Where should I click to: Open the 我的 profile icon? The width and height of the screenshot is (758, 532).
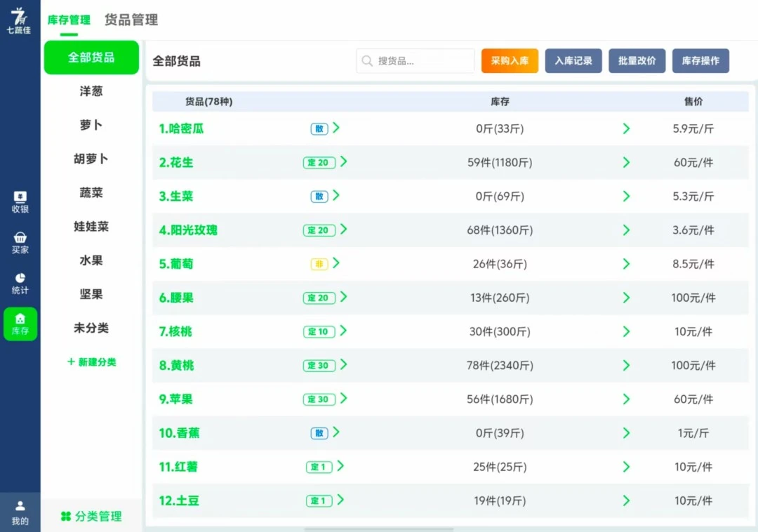tap(20, 512)
